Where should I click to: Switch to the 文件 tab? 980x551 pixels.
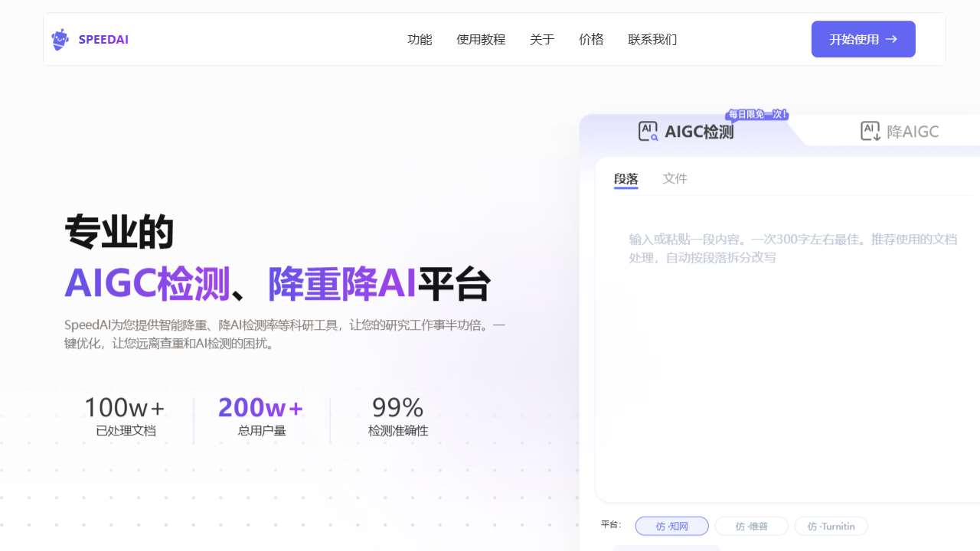coord(675,178)
